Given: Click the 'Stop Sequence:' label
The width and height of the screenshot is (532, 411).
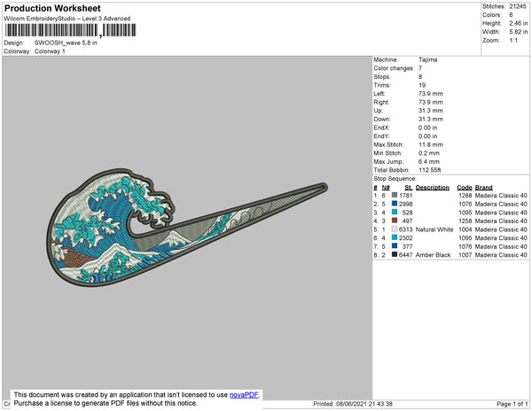Looking at the screenshot, I should click(x=395, y=179).
